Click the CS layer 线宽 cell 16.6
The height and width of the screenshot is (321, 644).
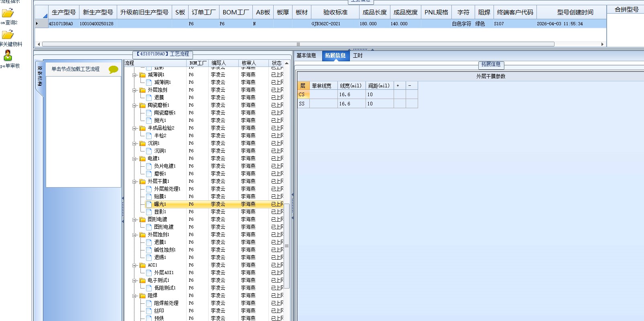click(x=352, y=95)
